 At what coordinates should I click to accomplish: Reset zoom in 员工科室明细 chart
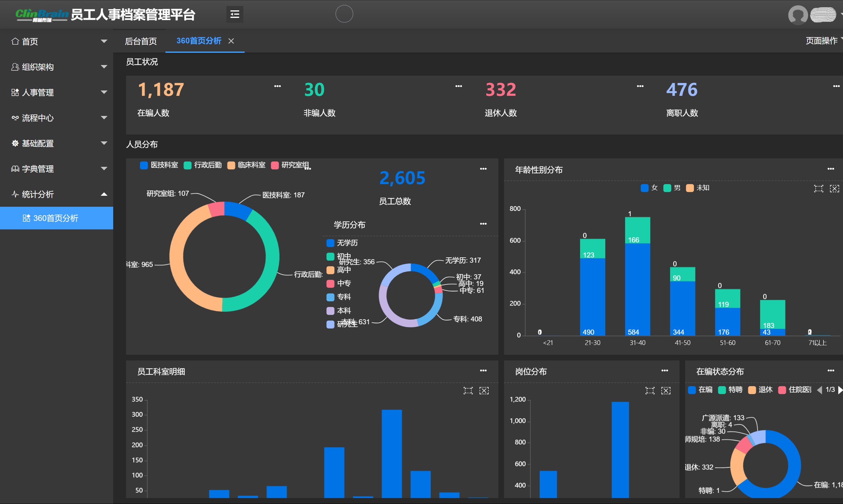(x=484, y=391)
